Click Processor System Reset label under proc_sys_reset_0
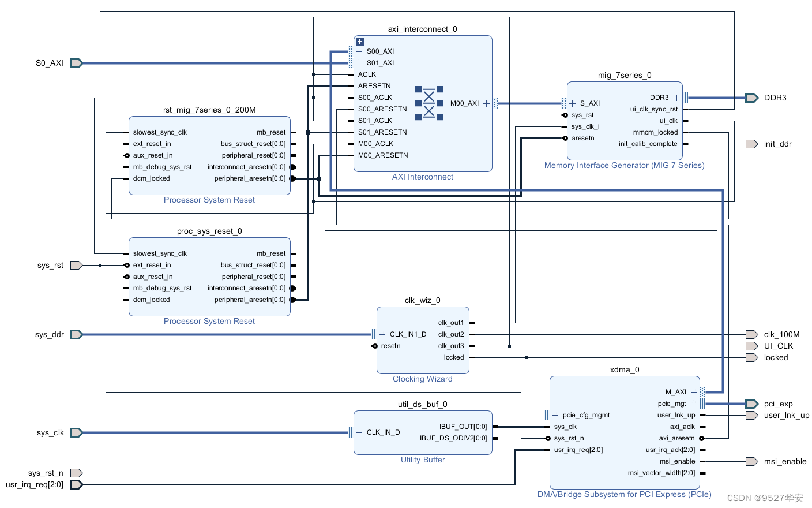 point(209,321)
